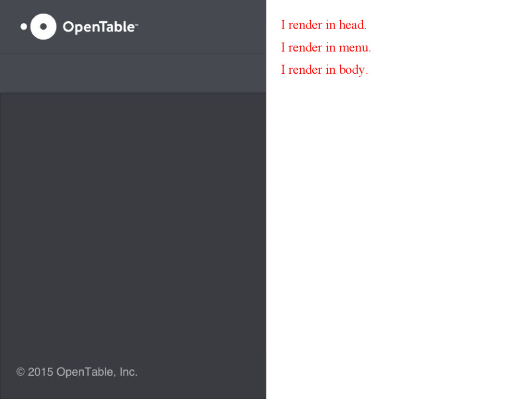Click "OpenTable, Inc." in the copyright footer

97,372
